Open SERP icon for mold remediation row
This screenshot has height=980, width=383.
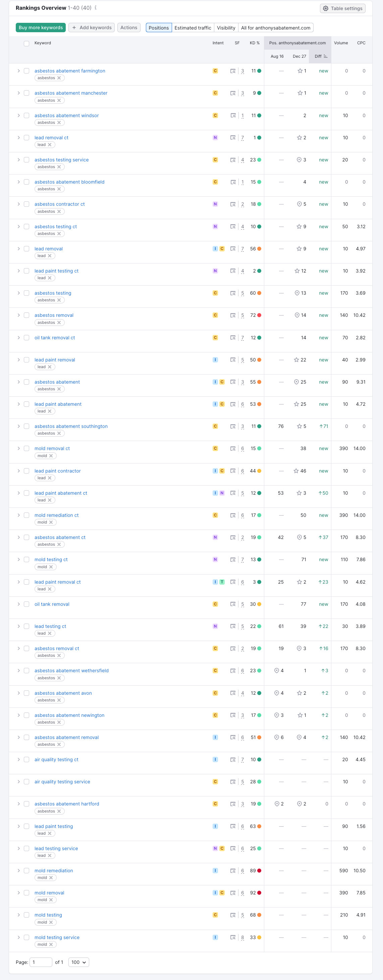[x=233, y=871]
